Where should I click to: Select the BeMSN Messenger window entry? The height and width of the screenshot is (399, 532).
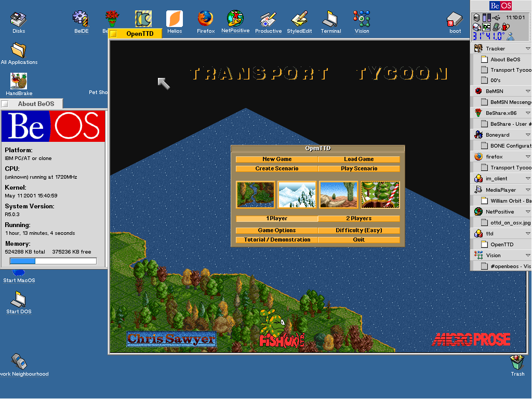(502, 102)
